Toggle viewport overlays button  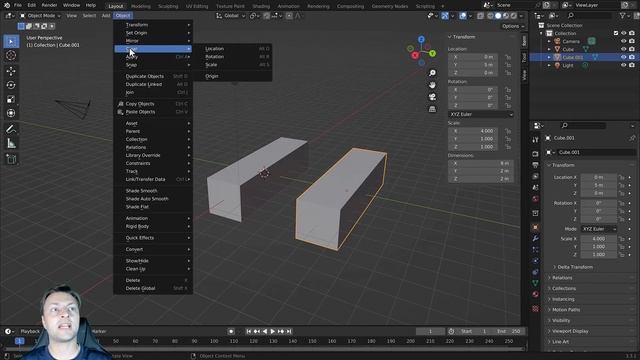tap(463, 16)
